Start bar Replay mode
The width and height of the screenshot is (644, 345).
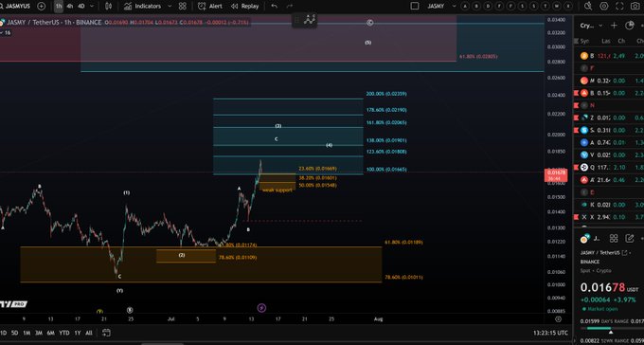(x=244, y=7)
